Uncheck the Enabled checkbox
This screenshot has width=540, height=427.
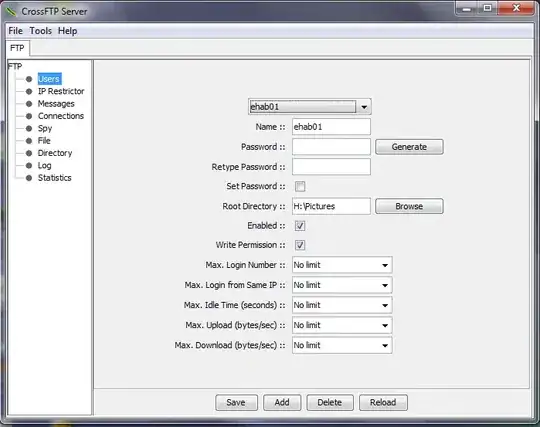300,226
